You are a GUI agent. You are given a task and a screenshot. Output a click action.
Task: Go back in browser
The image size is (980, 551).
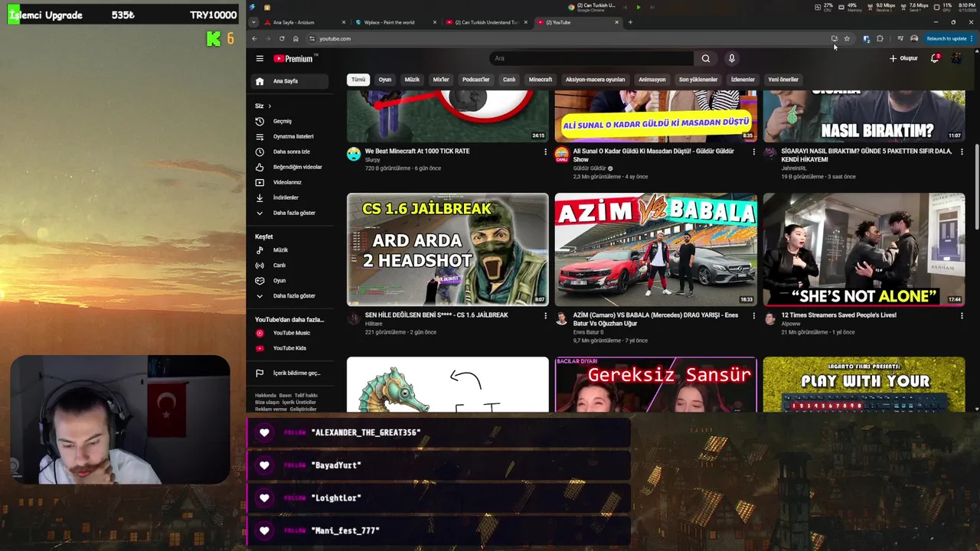[x=254, y=38]
